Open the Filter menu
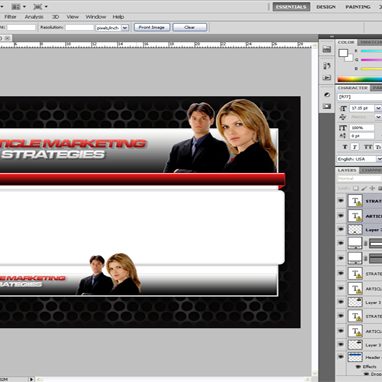Viewport: 382px width, 382px height. [x=10, y=17]
